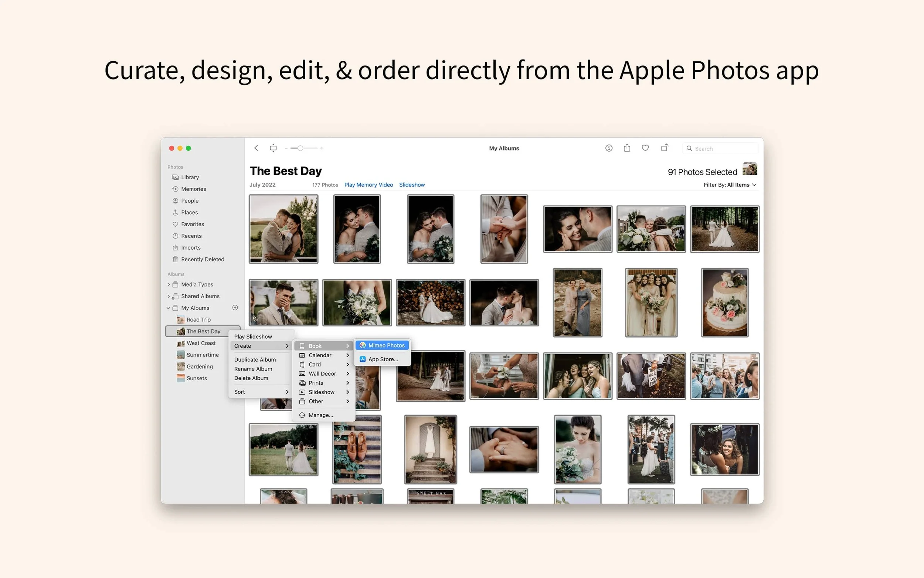
Task: Expand the Shared Albums section
Action: [169, 296]
